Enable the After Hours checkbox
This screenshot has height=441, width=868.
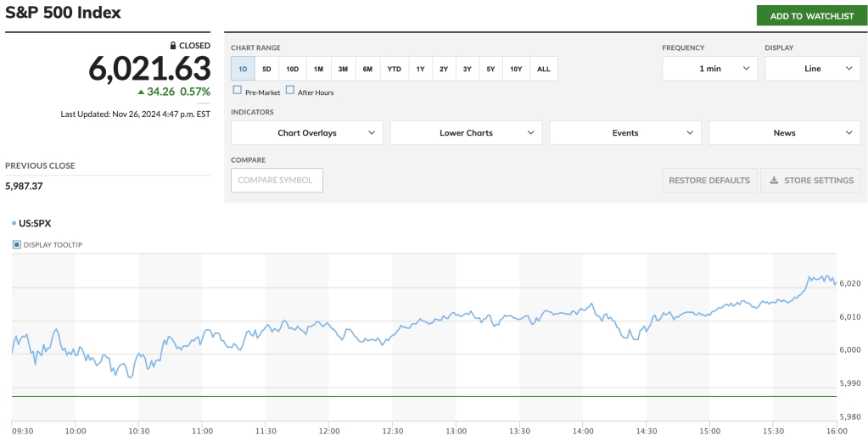(x=290, y=91)
